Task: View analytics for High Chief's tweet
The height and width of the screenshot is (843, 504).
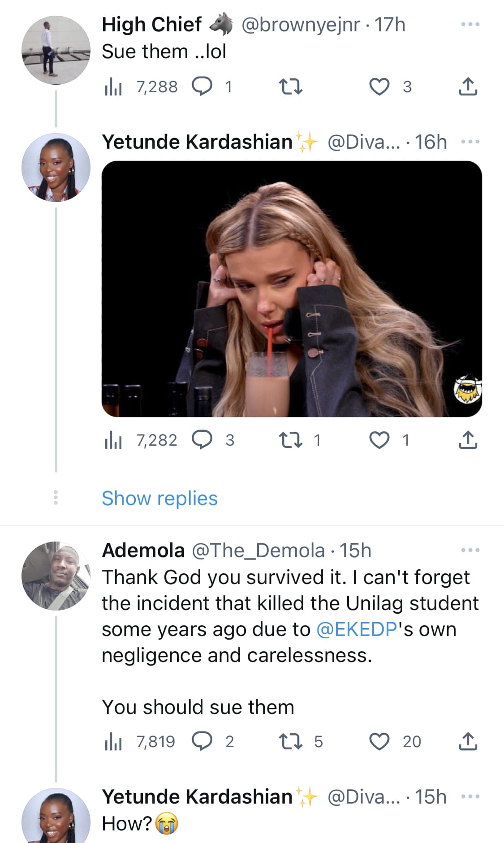Action: click(113, 87)
